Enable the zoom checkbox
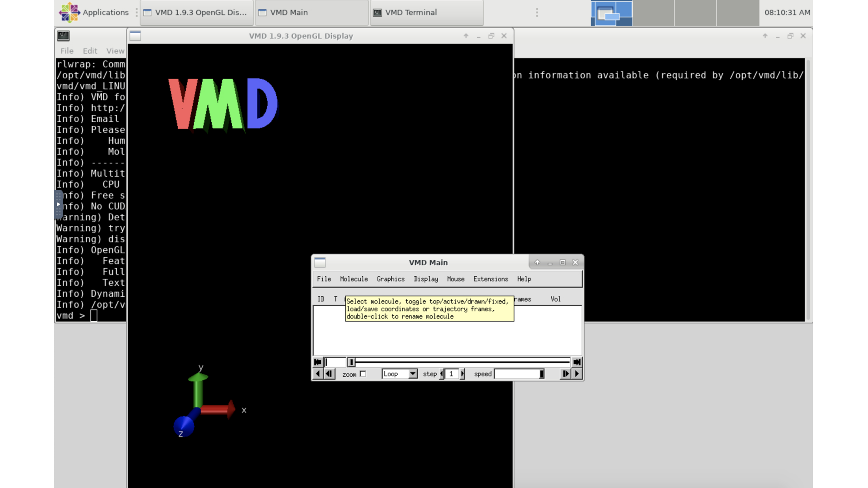The width and height of the screenshot is (868, 488). coord(363,374)
